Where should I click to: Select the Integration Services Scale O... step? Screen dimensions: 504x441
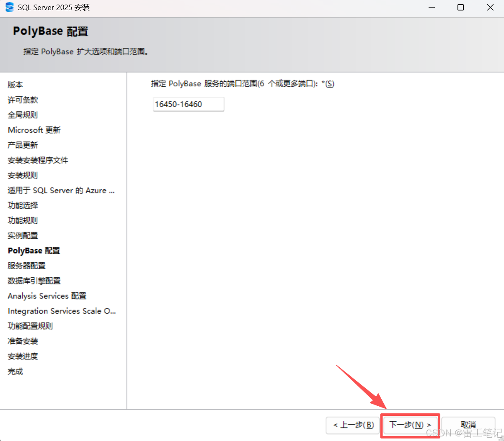(x=62, y=311)
